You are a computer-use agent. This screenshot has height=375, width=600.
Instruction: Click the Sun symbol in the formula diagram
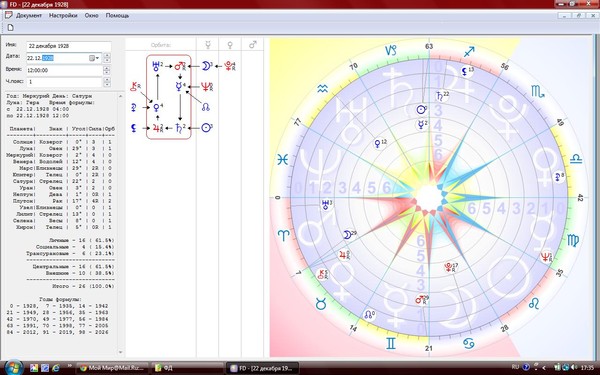pyautogui.click(x=207, y=127)
